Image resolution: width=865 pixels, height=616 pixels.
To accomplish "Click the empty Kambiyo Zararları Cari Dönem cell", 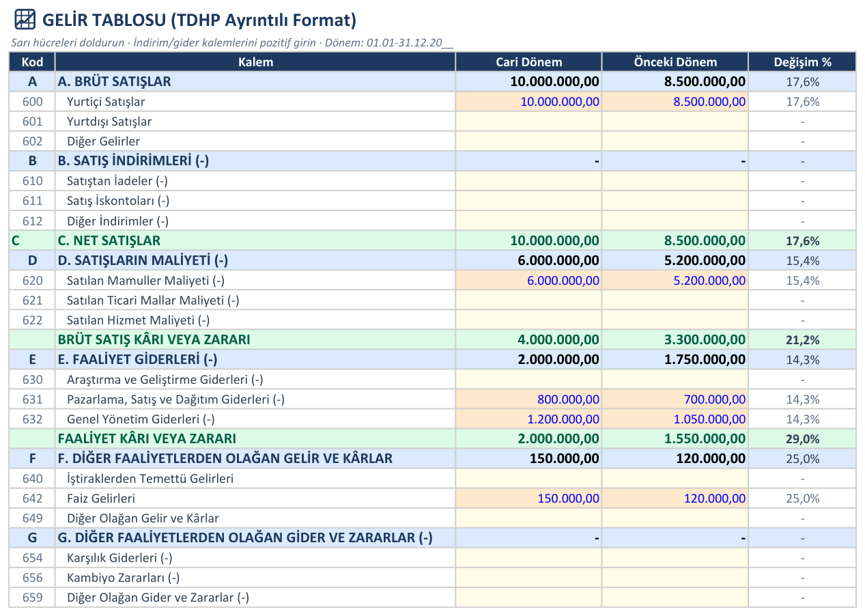I will point(528,578).
